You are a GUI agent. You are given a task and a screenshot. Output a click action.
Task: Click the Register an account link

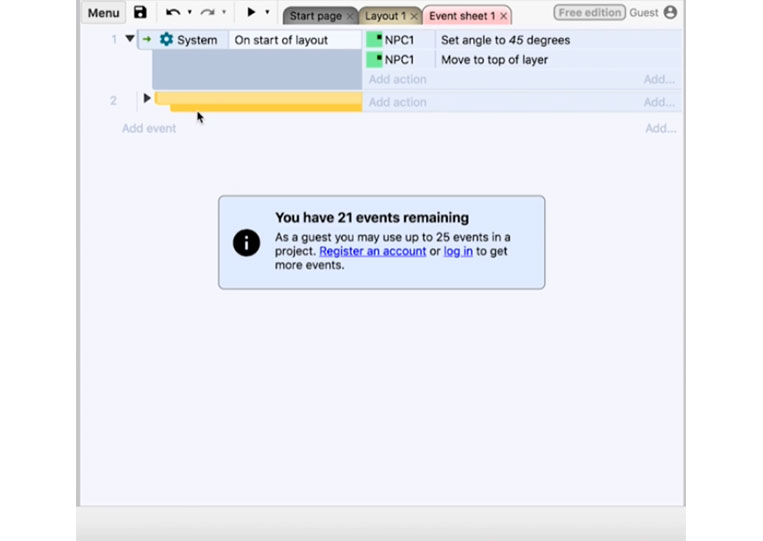click(372, 251)
